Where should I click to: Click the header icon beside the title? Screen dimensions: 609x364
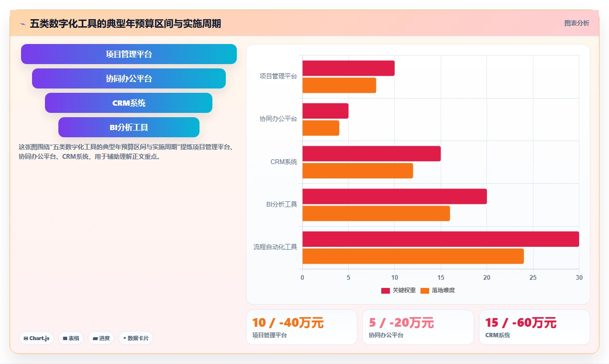[23, 23]
